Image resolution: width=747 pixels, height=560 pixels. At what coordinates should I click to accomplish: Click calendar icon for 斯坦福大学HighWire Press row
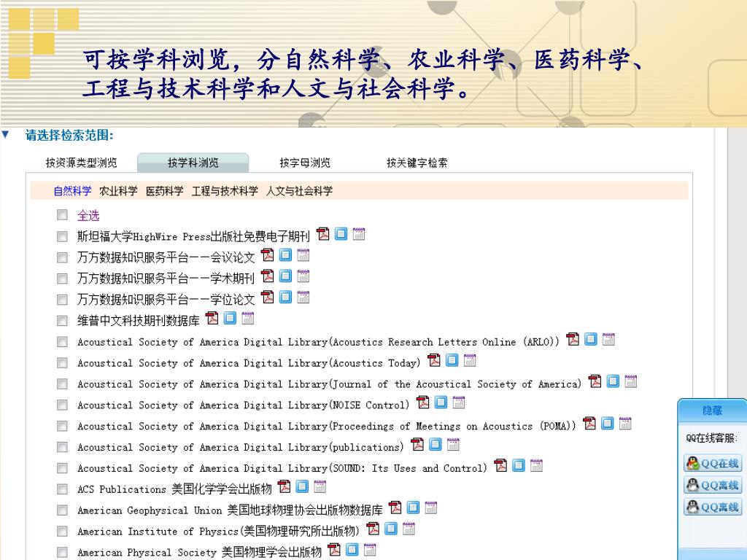[359, 234]
